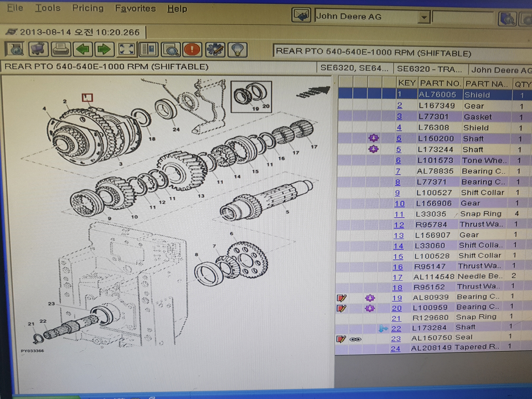Open the Tools menu
This screenshot has height=399, width=532.
[48, 8]
